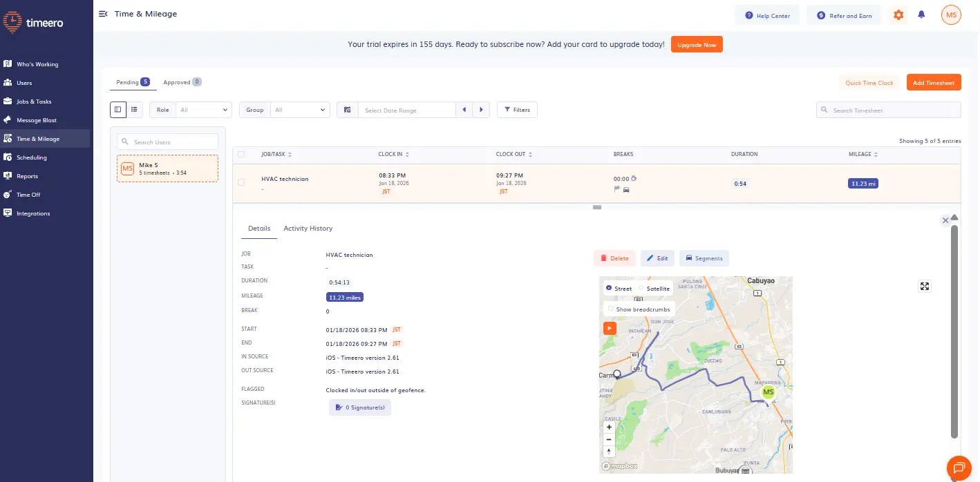
Task: View Segments of the timesheet
Action: click(704, 258)
